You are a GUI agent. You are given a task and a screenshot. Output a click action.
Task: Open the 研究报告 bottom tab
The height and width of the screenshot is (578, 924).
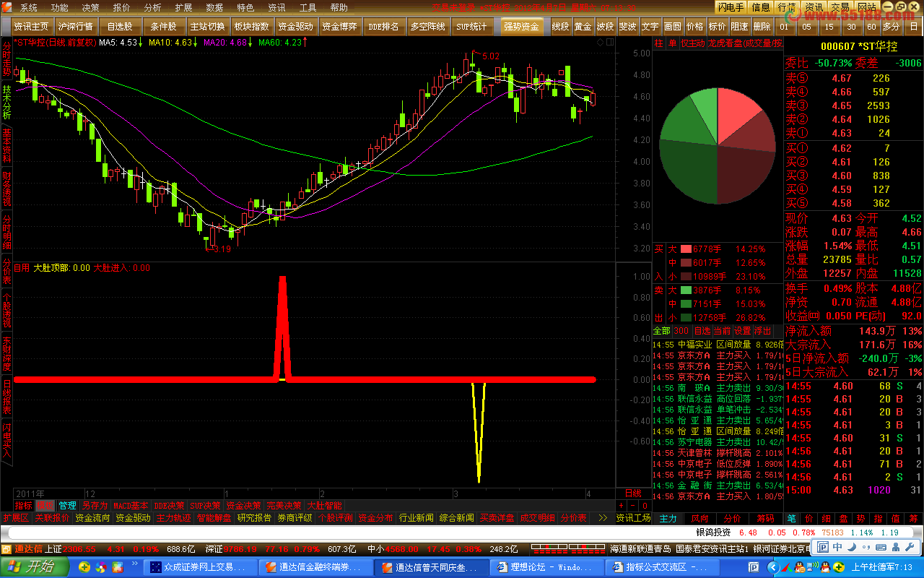click(255, 518)
